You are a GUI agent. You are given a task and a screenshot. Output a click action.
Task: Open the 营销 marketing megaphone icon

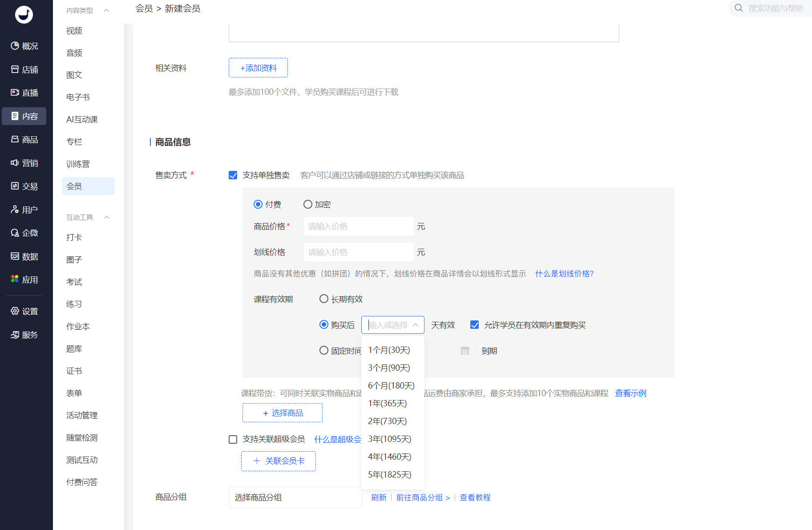pos(15,163)
